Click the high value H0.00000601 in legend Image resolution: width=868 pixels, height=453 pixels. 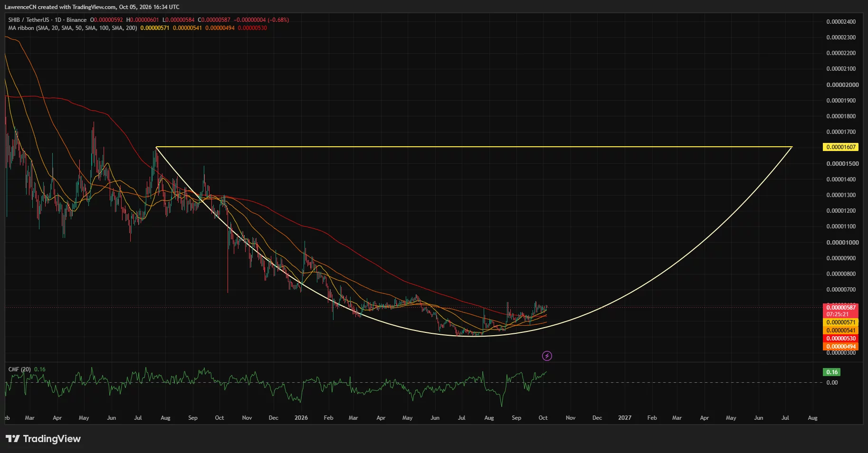tap(143, 20)
